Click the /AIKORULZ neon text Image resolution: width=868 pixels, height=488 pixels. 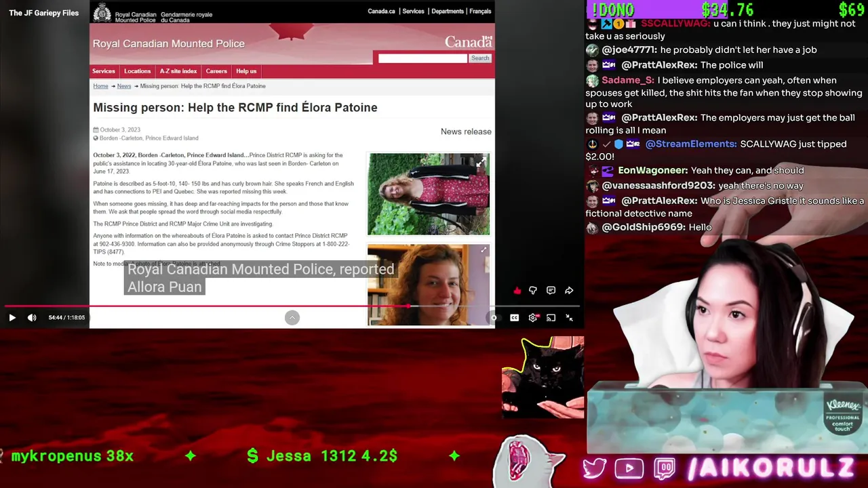(x=770, y=468)
